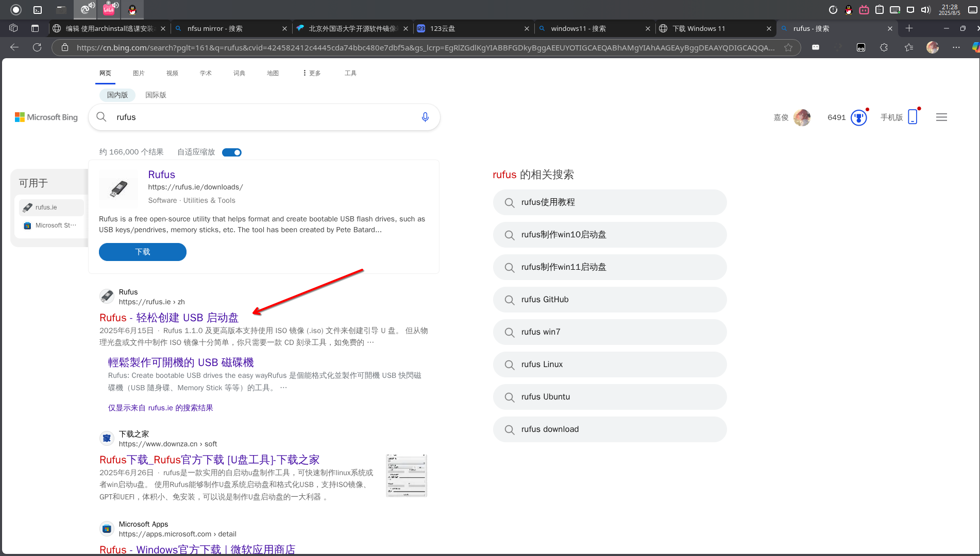Click the browser address bar URL
This screenshot has height=556, width=980.
pos(426,47)
